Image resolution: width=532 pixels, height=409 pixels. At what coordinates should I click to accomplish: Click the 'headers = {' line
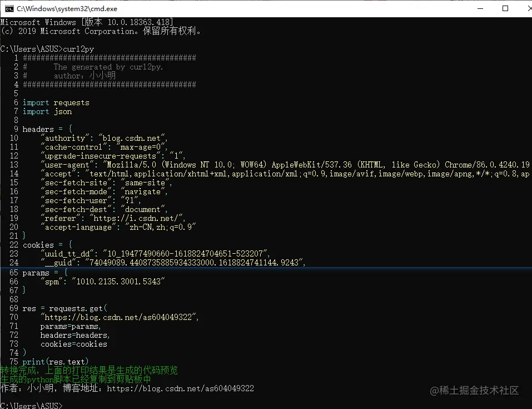47,129
